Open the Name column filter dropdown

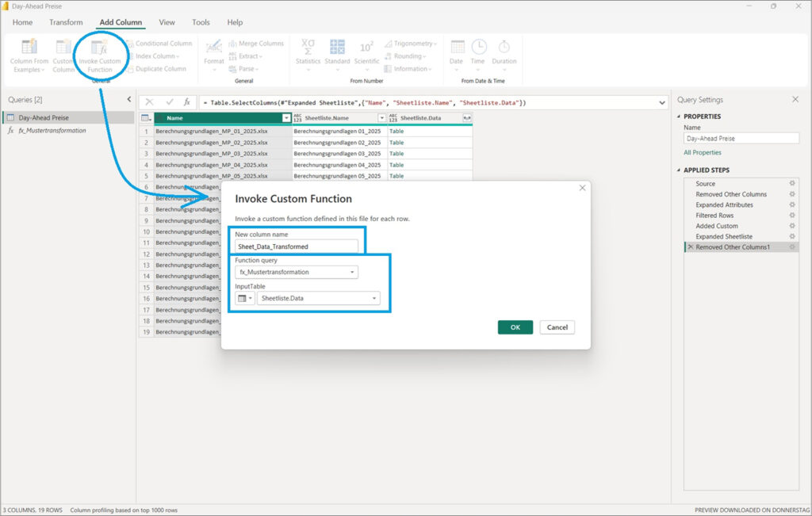[285, 118]
